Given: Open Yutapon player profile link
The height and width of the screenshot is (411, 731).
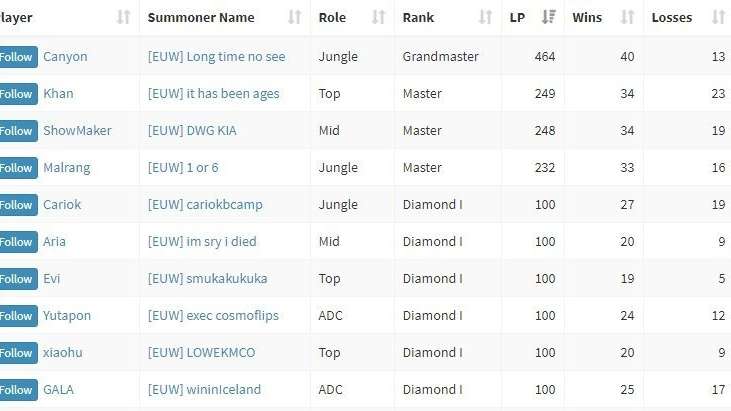Looking at the screenshot, I should (x=67, y=316).
